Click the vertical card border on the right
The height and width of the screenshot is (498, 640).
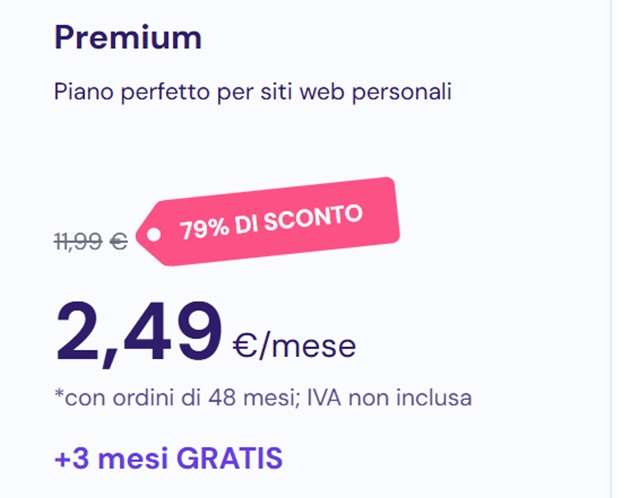pos(612,249)
